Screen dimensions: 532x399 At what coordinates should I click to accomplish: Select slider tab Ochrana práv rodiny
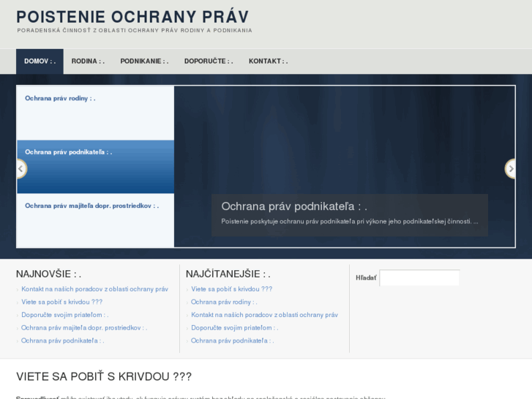point(95,113)
